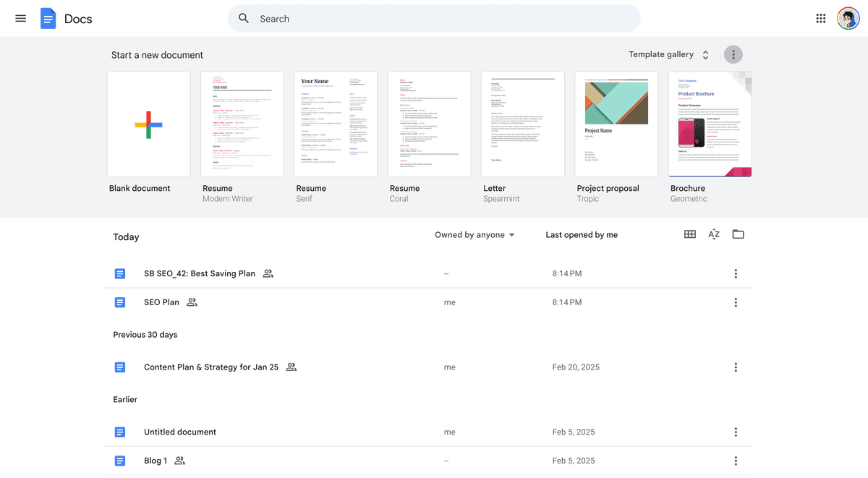Open the account profile avatar
Screen dimensions: 868x478
click(848, 19)
